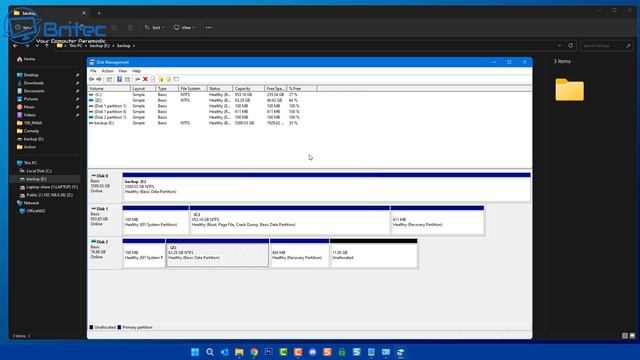Open the View dropdown in File Explorer
640x360 pixels.
184,28
